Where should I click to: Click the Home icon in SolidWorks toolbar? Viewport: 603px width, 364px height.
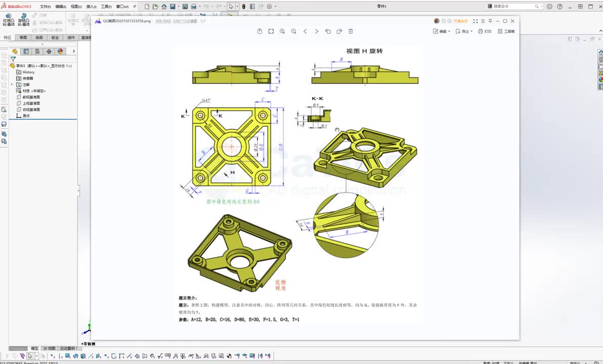164,7
